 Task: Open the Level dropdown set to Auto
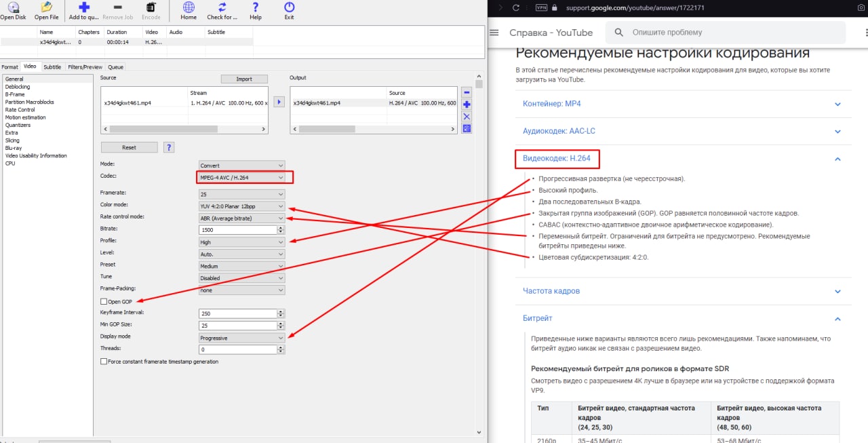click(241, 254)
